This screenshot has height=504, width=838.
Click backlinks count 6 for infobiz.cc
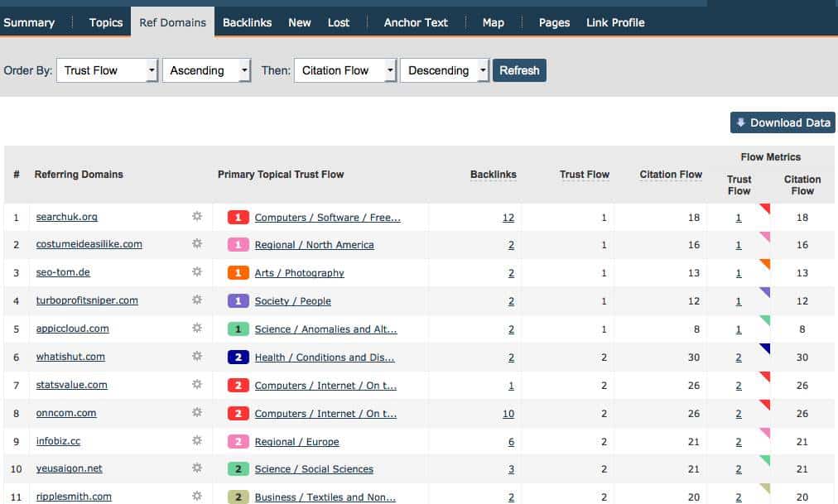pyautogui.click(x=512, y=442)
